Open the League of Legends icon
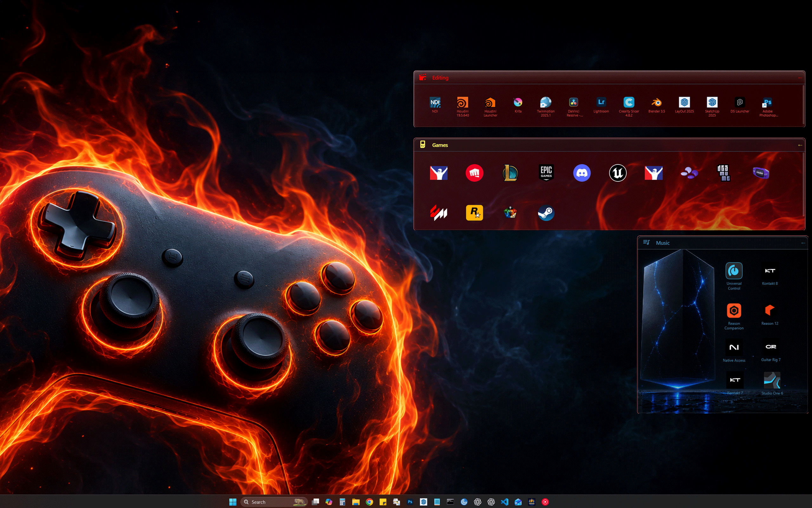Image resolution: width=812 pixels, height=508 pixels. (x=510, y=173)
